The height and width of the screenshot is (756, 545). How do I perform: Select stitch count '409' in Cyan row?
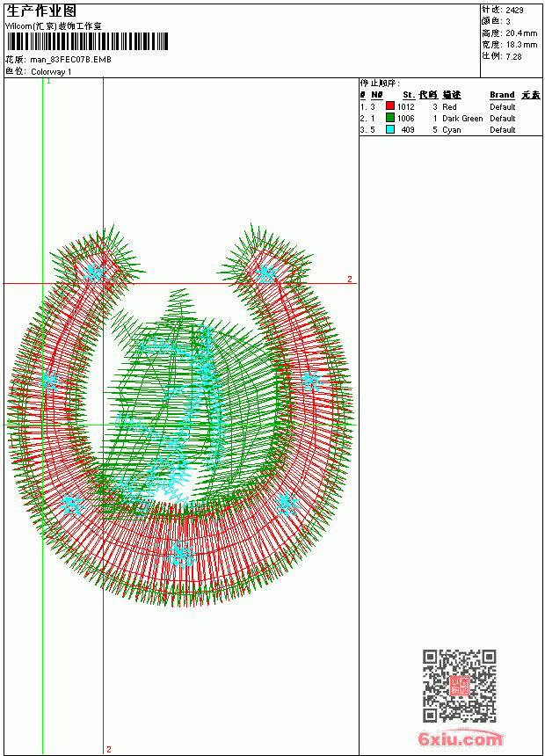[x=408, y=130]
